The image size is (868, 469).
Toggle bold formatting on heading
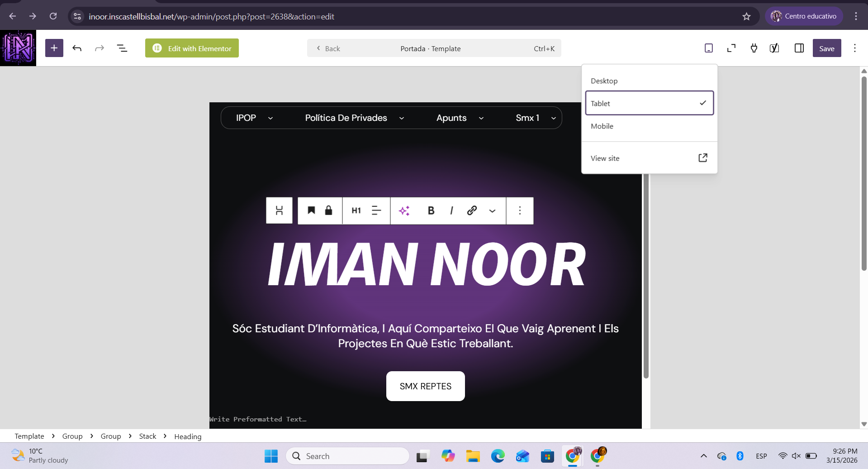pyautogui.click(x=431, y=211)
